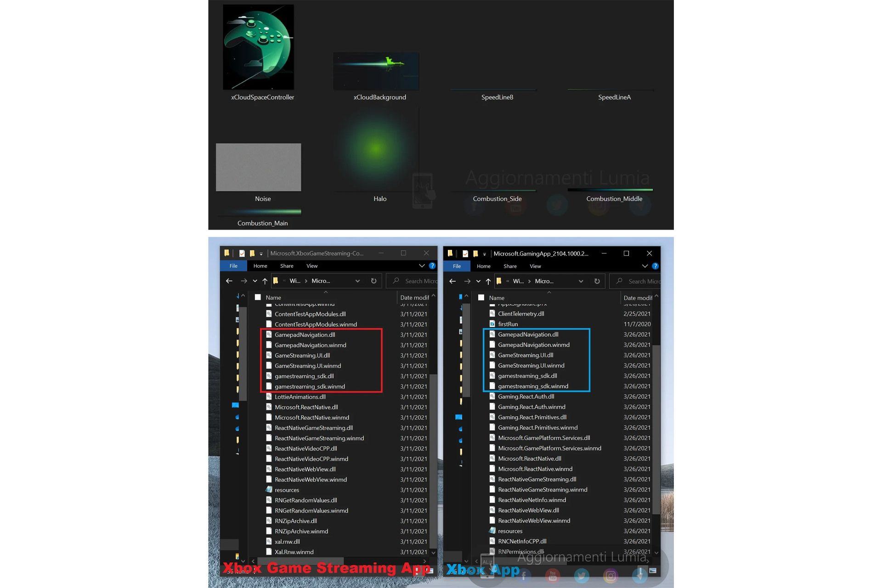Click the Up navigation arrow in the Xbox Game Streaming window
The height and width of the screenshot is (588, 882).
click(x=265, y=281)
